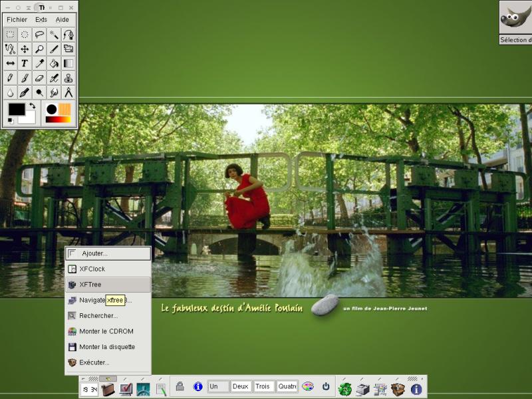Open the cardboard box panel icon

tap(398, 390)
